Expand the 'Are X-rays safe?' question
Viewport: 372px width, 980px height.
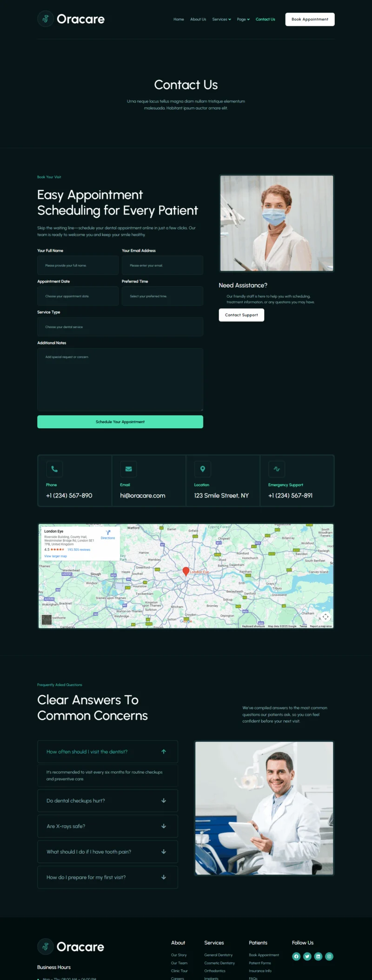[x=107, y=826]
